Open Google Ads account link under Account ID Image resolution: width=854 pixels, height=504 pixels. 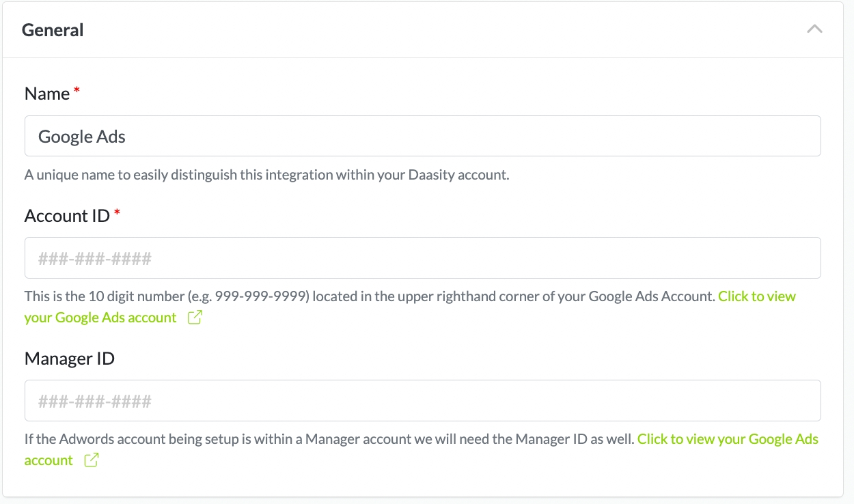(757, 296)
